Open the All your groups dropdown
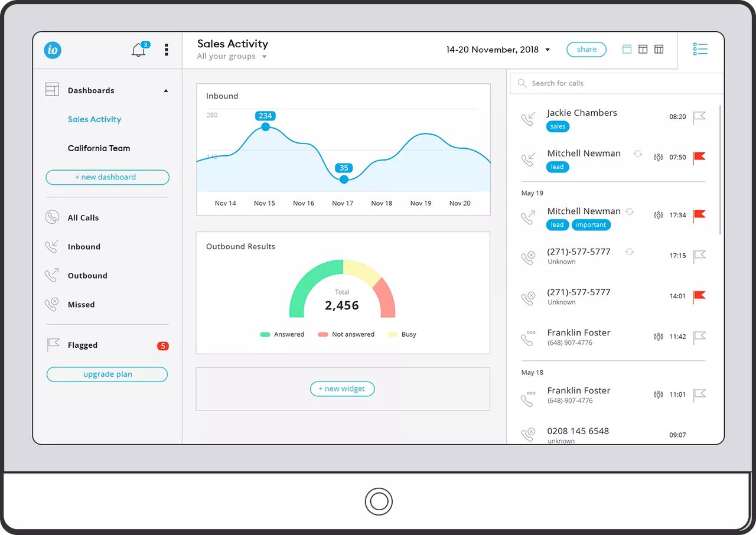This screenshot has width=756, height=535. point(232,57)
